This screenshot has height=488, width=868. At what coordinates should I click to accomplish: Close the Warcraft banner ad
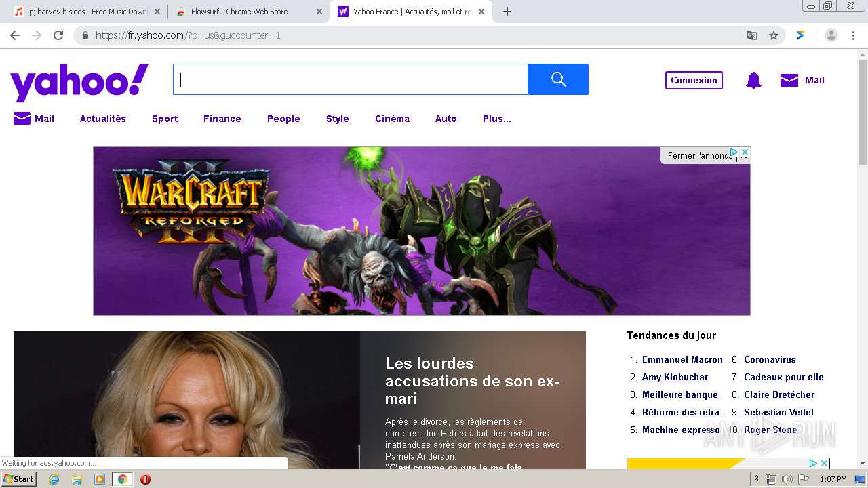pos(745,152)
